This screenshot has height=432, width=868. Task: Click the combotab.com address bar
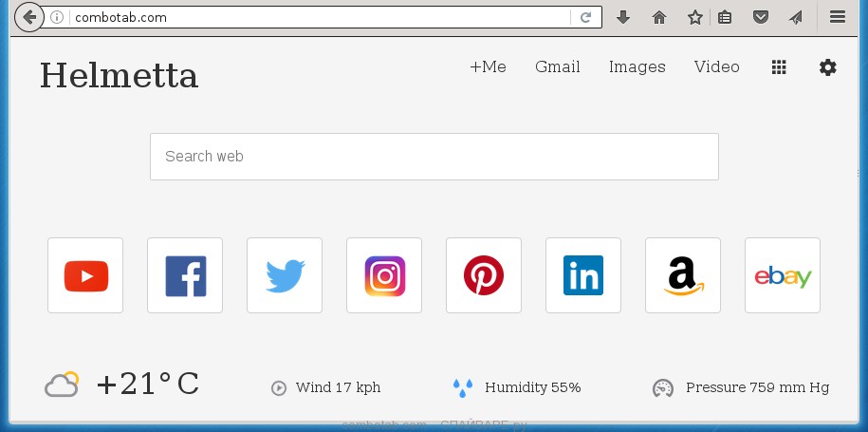pos(313,17)
